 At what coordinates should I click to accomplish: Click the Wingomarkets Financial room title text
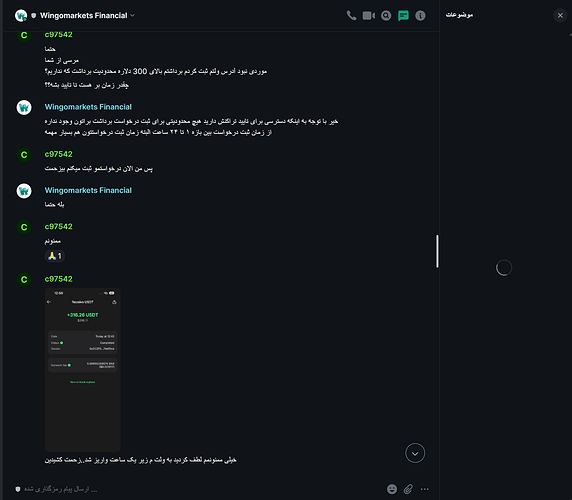click(84, 15)
